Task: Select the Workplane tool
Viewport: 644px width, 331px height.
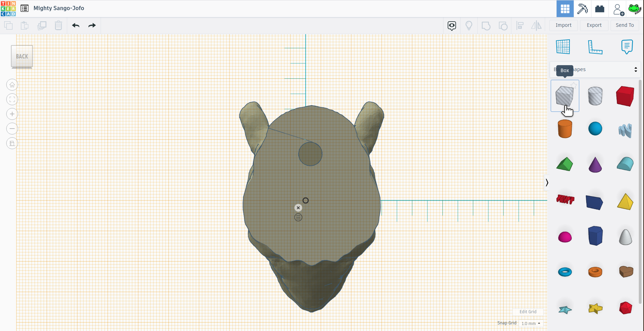Action: click(x=563, y=47)
